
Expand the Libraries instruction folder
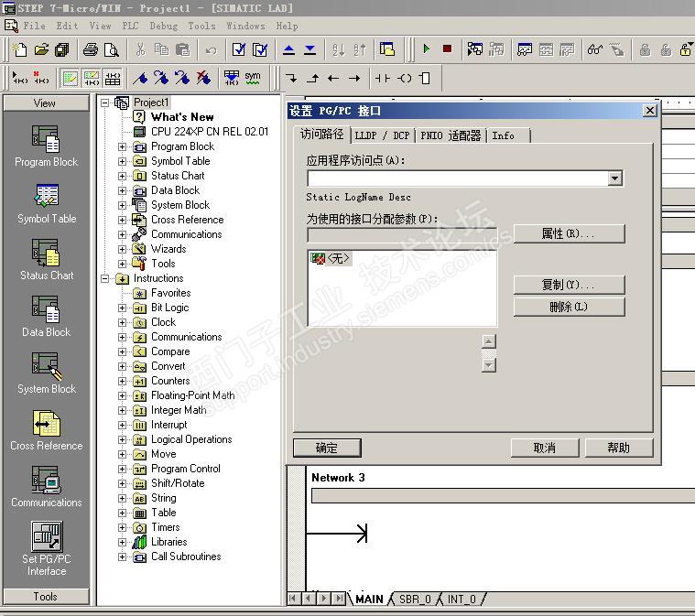click(x=122, y=542)
